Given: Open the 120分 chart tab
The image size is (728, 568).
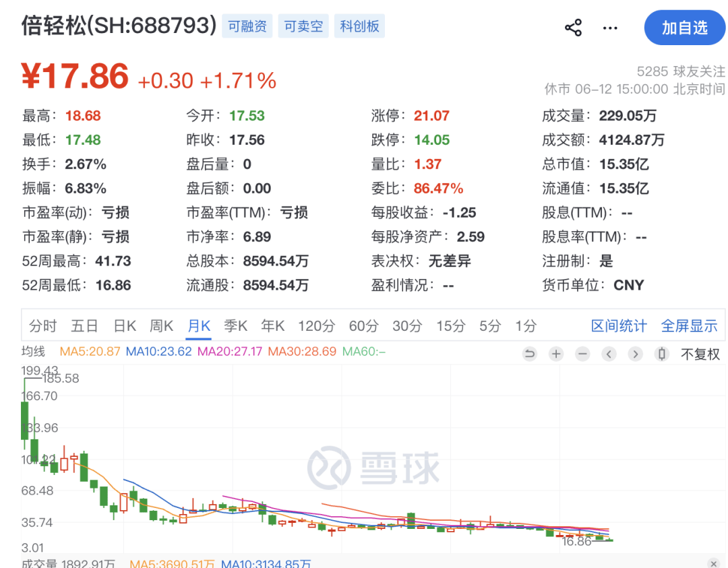Looking at the screenshot, I should point(316,325).
